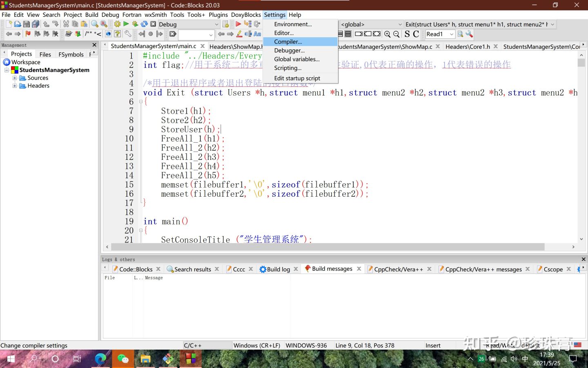The image size is (588, 368).
Task: Zoom in with the magnifier plus icon
Action: click(x=388, y=34)
